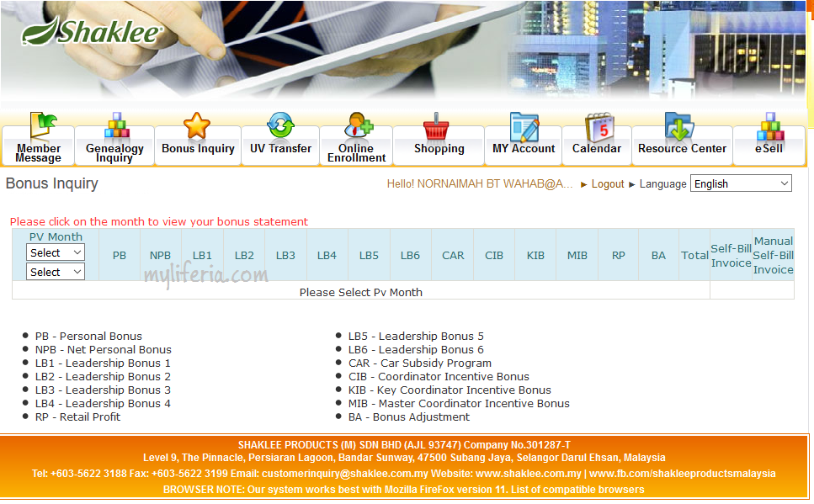Click the MIB column header
The width and height of the screenshot is (814, 504).
(577, 256)
